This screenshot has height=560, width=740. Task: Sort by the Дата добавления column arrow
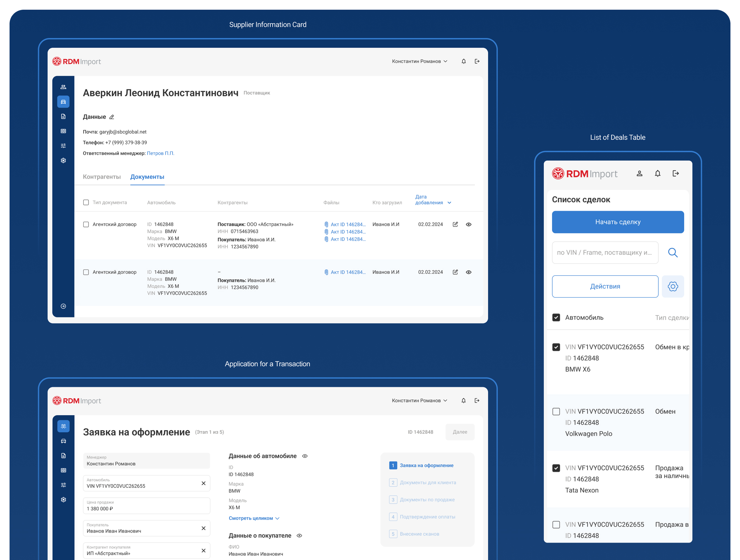pyautogui.click(x=449, y=203)
